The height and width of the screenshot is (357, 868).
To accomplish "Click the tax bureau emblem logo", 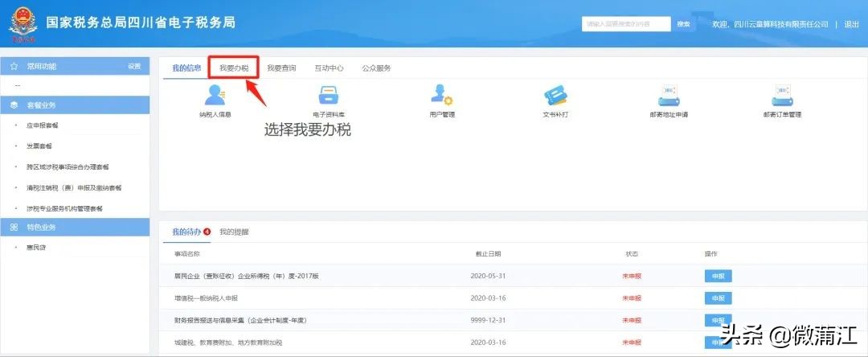I will pyautogui.click(x=23, y=24).
